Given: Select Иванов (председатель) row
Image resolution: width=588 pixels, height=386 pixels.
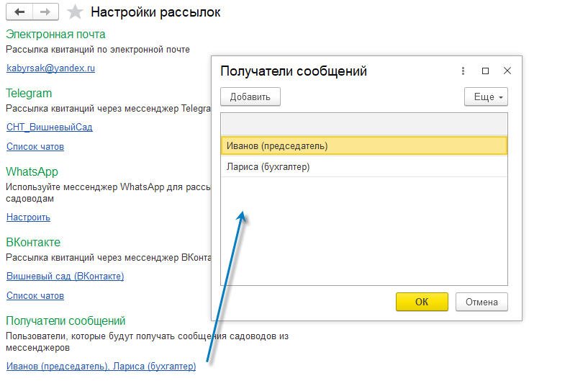Looking at the screenshot, I should [363, 145].
